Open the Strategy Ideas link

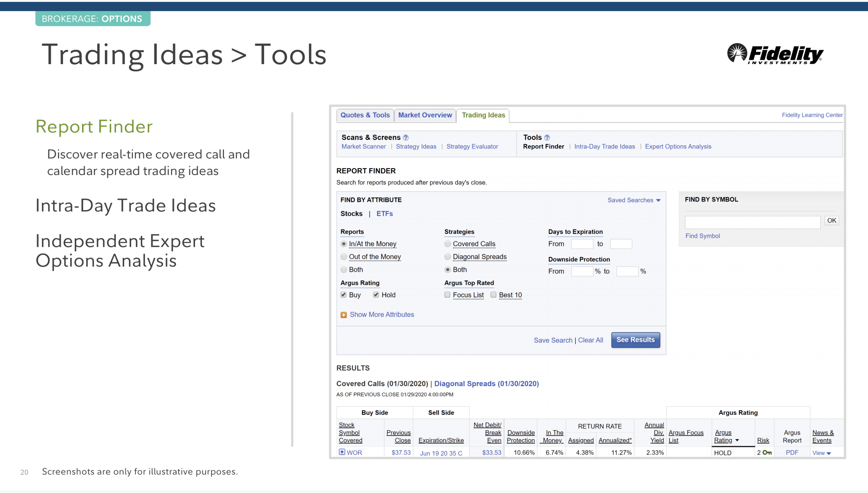(x=416, y=147)
